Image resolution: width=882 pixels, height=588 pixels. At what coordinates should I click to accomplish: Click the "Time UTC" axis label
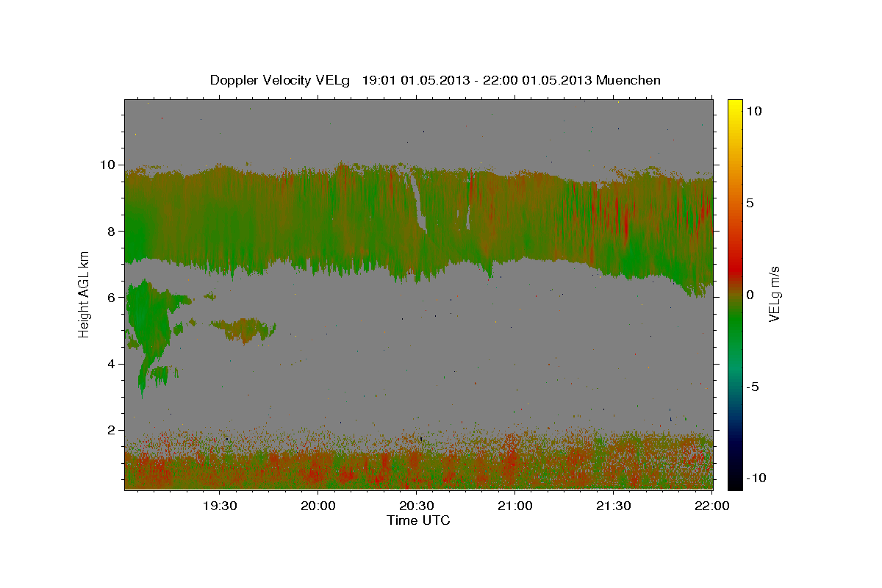click(418, 520)
